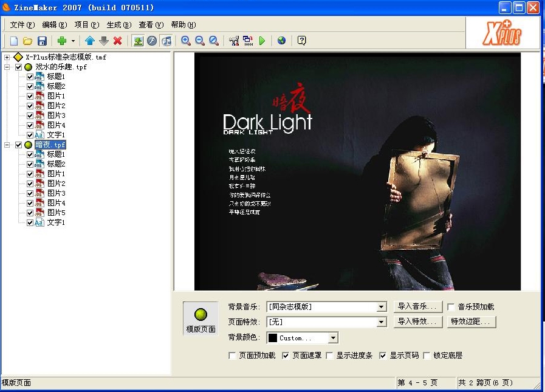545x392 pixels.
Task: Open the arrow dropdown next to the green plus
Action: point(73,41)
